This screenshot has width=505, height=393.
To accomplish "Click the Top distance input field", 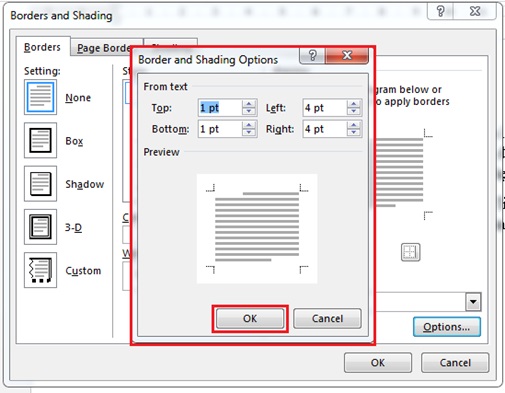I will coord(220,108).
